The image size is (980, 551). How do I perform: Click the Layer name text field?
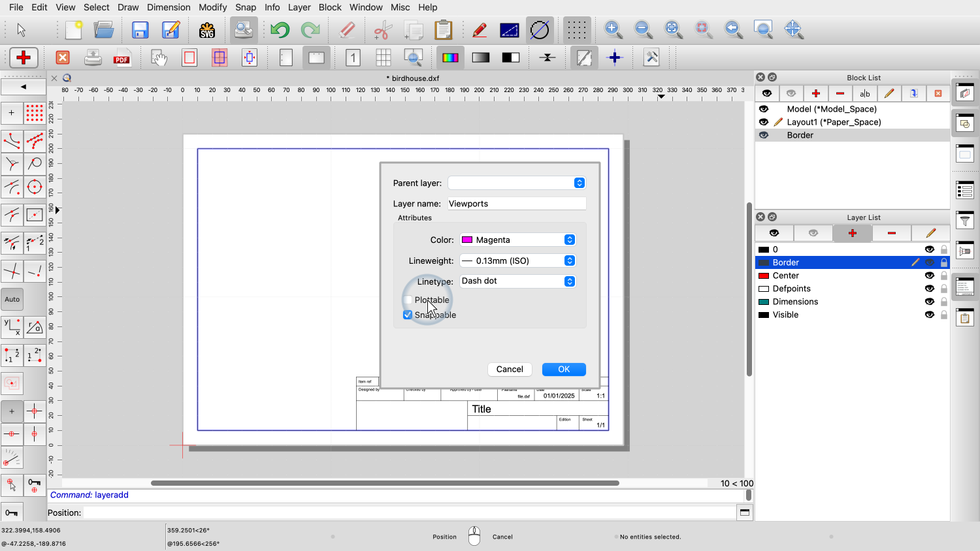coord(516,204)
